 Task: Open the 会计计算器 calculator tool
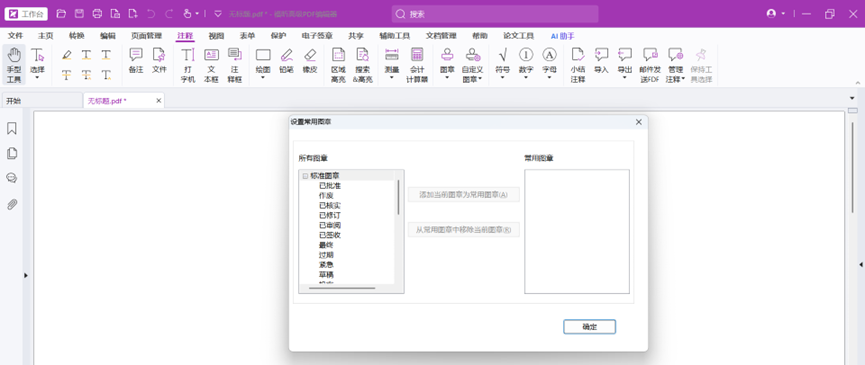click(417, 65)
